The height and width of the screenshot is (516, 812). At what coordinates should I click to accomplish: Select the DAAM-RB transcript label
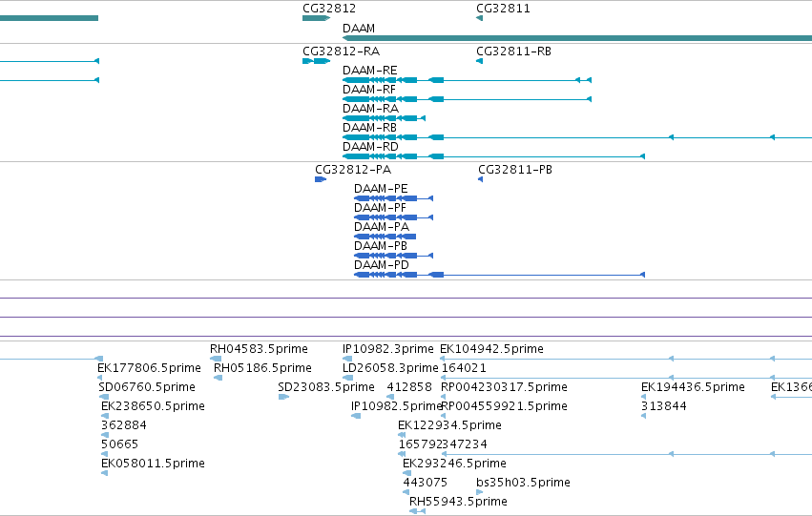pos(369,128)
